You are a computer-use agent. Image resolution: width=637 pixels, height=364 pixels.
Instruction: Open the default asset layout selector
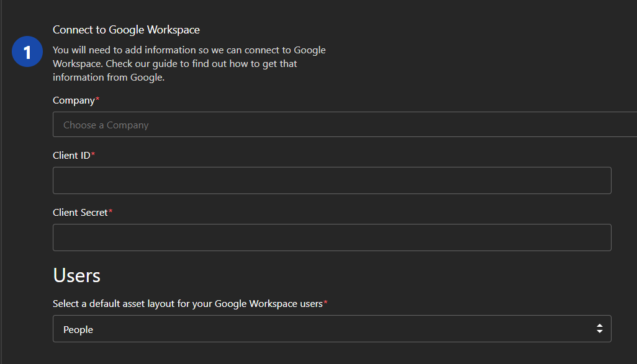pyautogui.click(x=332, y=329)
